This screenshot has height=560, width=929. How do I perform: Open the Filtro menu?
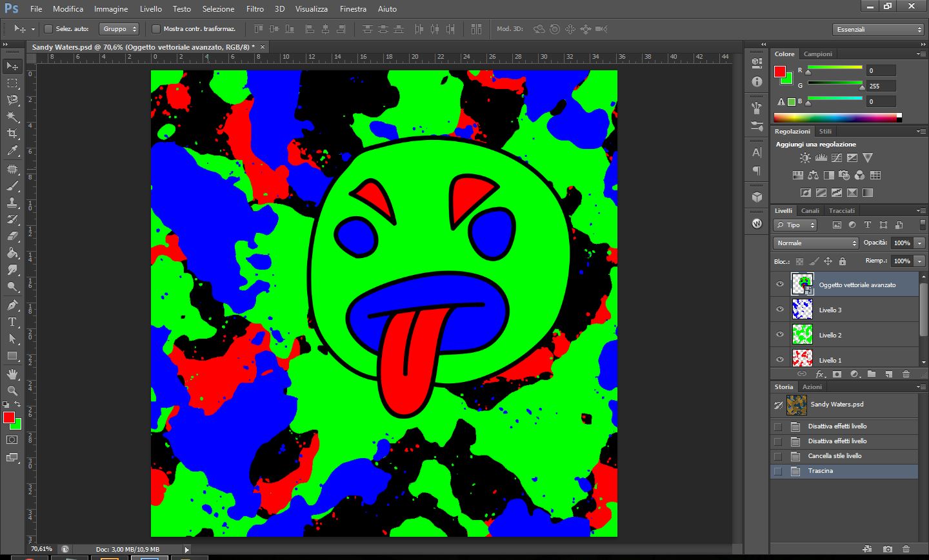click(255, 9)
